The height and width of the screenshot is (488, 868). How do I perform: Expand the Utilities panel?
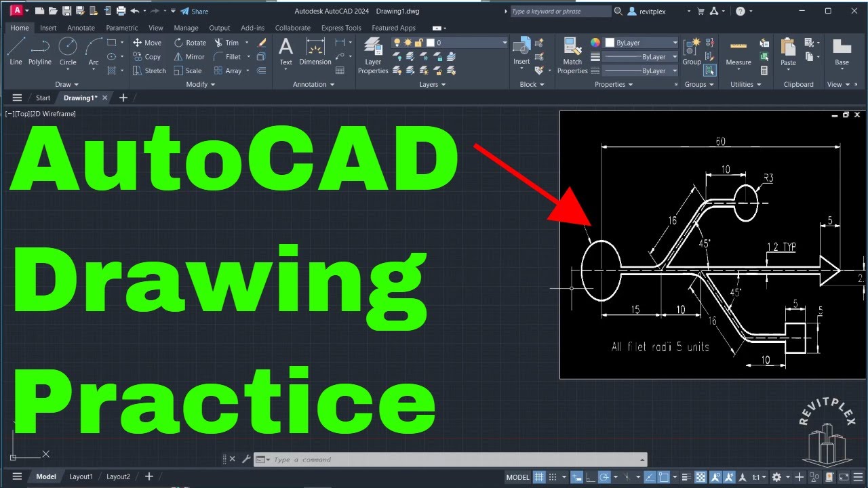click(745, 85)
